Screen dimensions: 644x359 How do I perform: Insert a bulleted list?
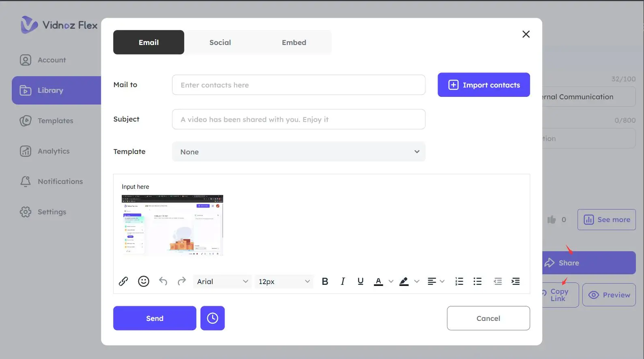[x=478, y=281]
